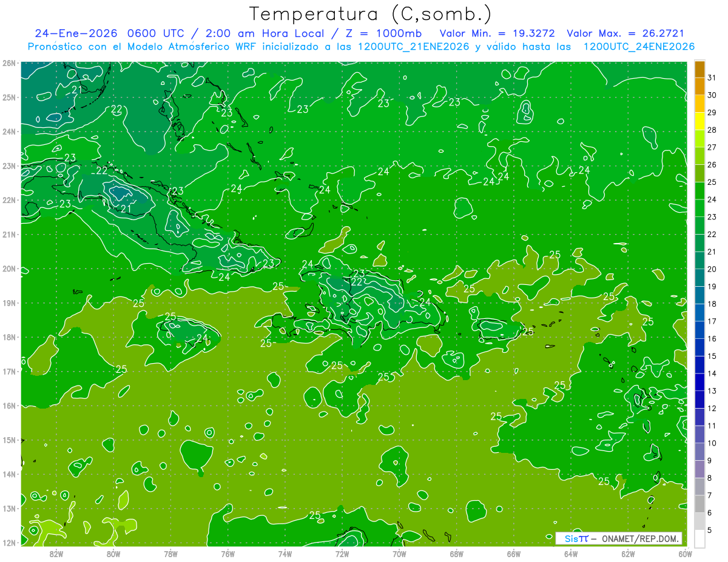This screenshot has width=728, height=562.
Task: Click the 74W longitude axis label
Action: 285,554
